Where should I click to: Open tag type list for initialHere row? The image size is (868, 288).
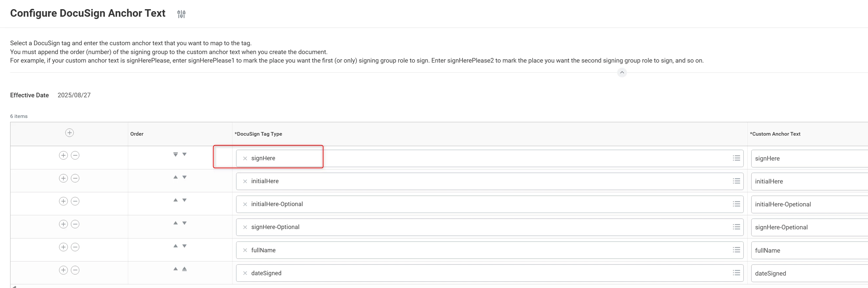[736, 181]
